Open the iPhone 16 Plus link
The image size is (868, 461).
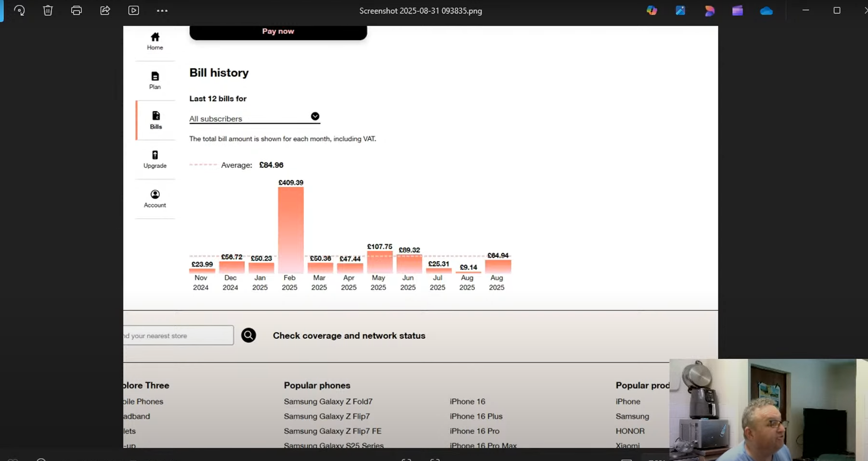pyautogui.click(x=476, y=416)
